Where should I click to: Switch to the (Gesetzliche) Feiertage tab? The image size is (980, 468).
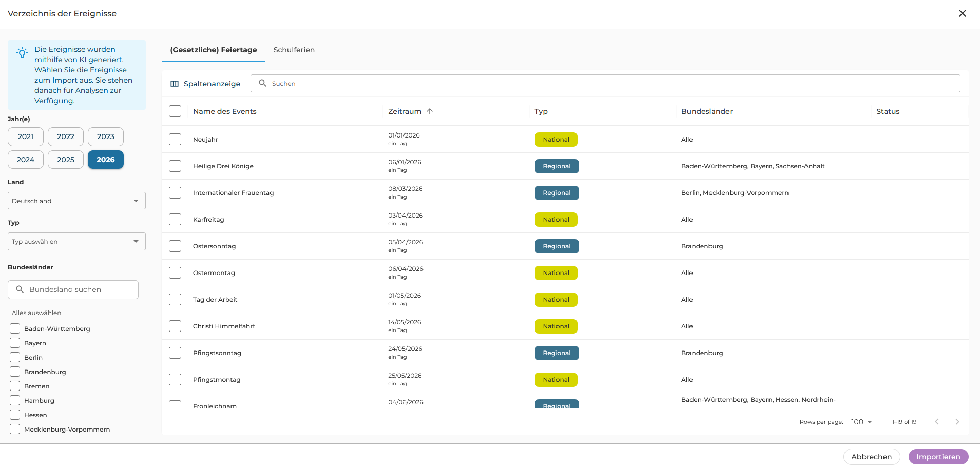[x=214, y=50]
